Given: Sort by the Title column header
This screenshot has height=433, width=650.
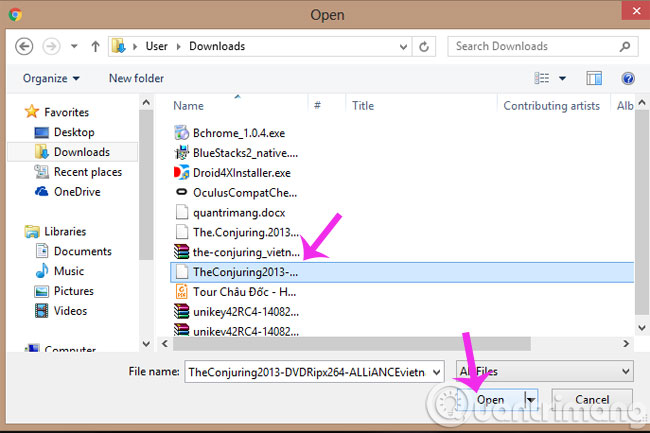Looking at the screenshot, I should [363, 105].
